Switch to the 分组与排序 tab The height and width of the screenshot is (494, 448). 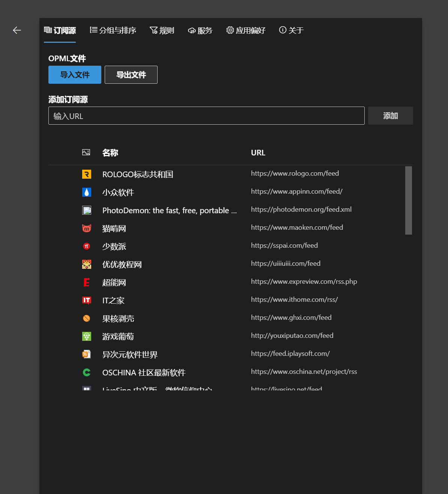click(x=113, y=30)
